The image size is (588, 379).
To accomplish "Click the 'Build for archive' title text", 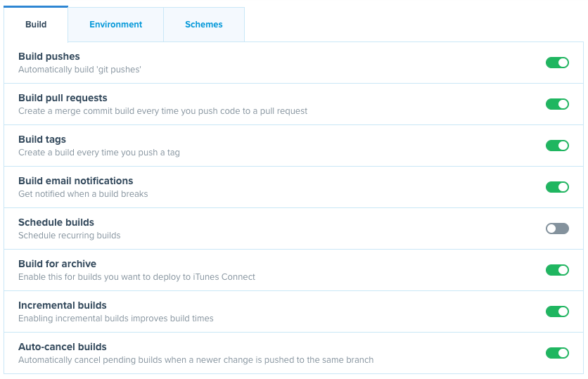I will click(58, 264).
